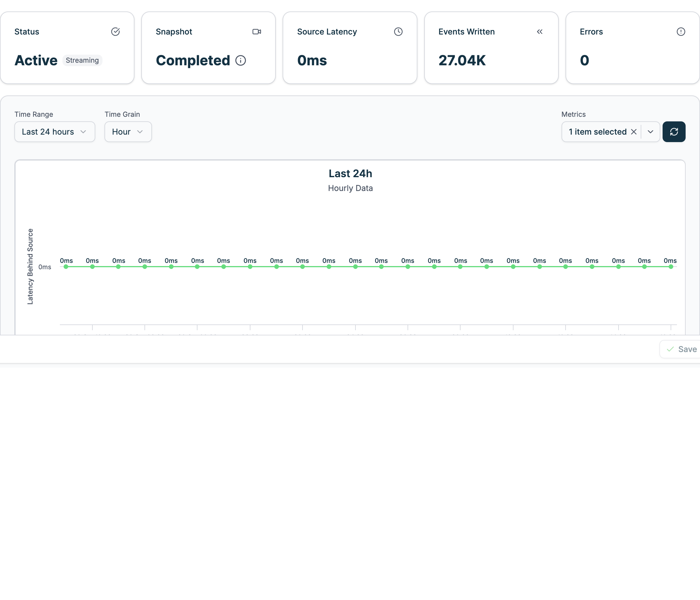Click the Events Written double-chevron icon

[x=539, y=32]
